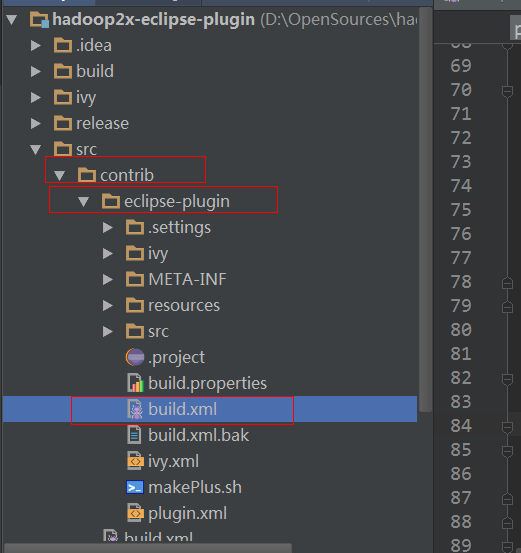
Task: Select the resources folder
Action: tap(173, 305)
